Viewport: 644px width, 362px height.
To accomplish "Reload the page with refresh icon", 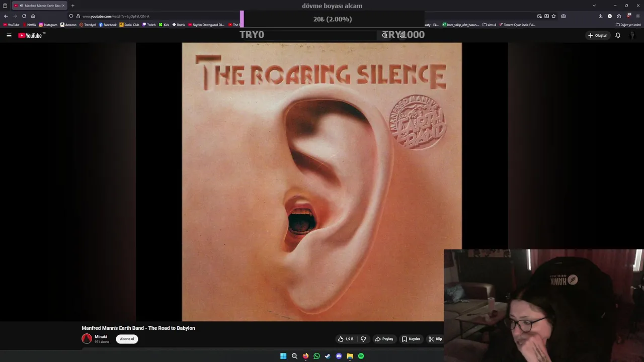I will (24, 16).
